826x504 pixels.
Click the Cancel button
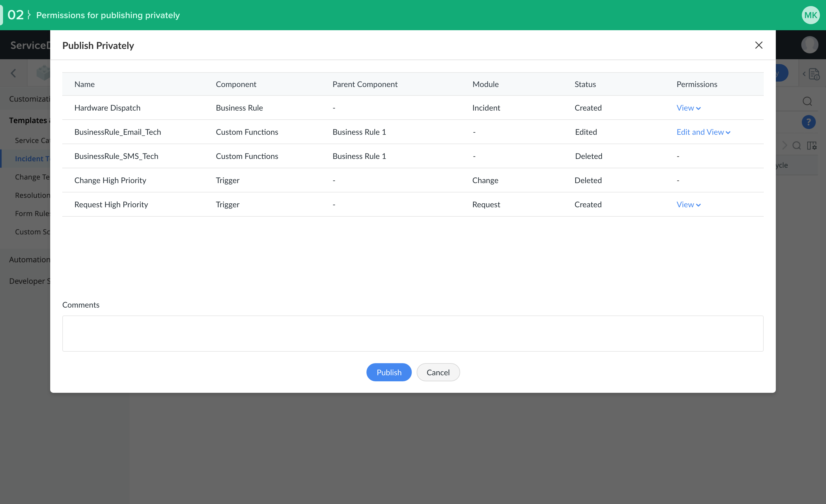[438, 372]
